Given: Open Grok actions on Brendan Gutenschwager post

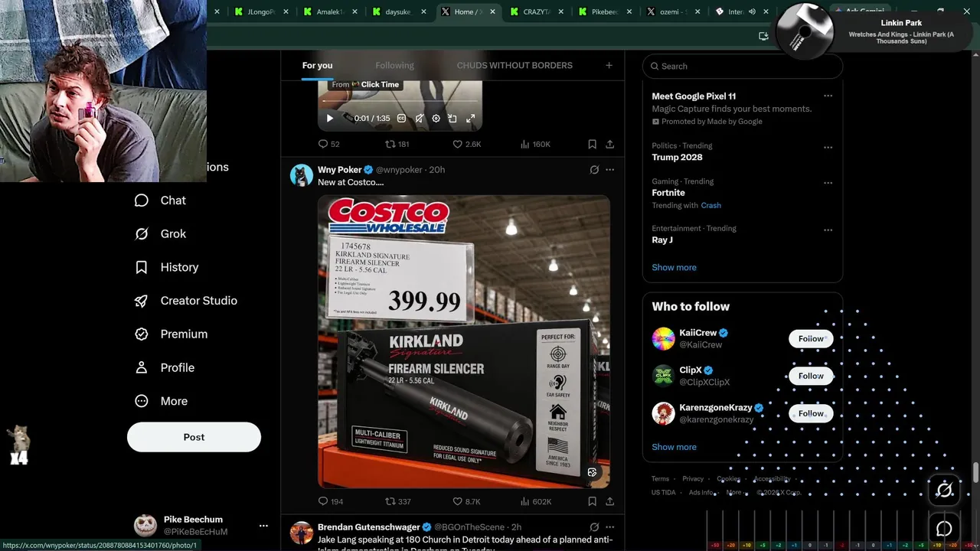Looking at the screenshot, I should [x=594, y=527].
